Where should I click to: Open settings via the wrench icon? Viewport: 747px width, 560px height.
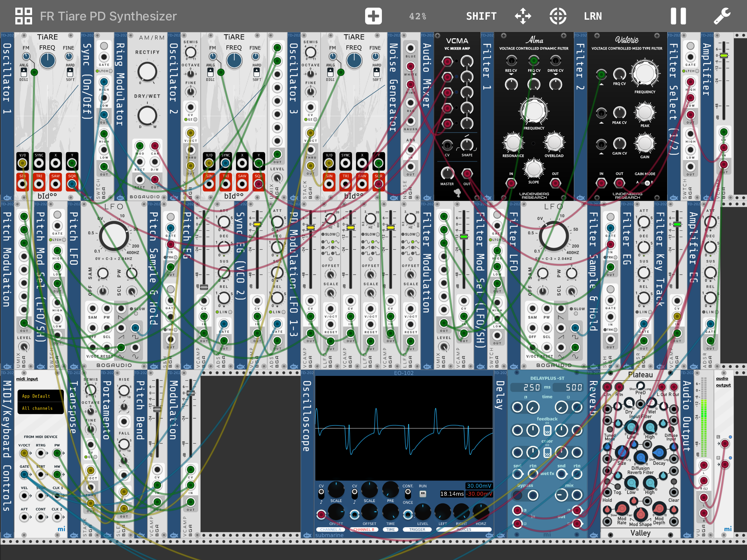[x=722, y=16]
